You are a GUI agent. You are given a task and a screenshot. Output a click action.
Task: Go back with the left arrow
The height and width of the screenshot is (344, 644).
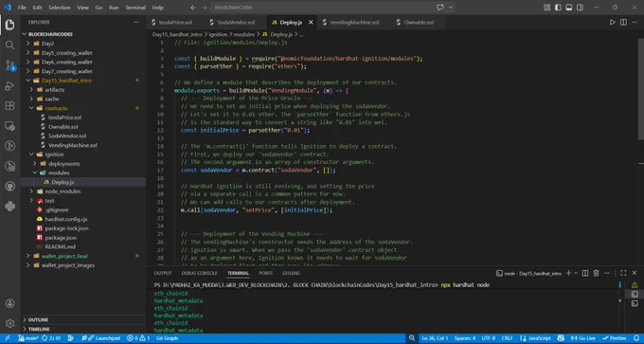click(193, 8)
